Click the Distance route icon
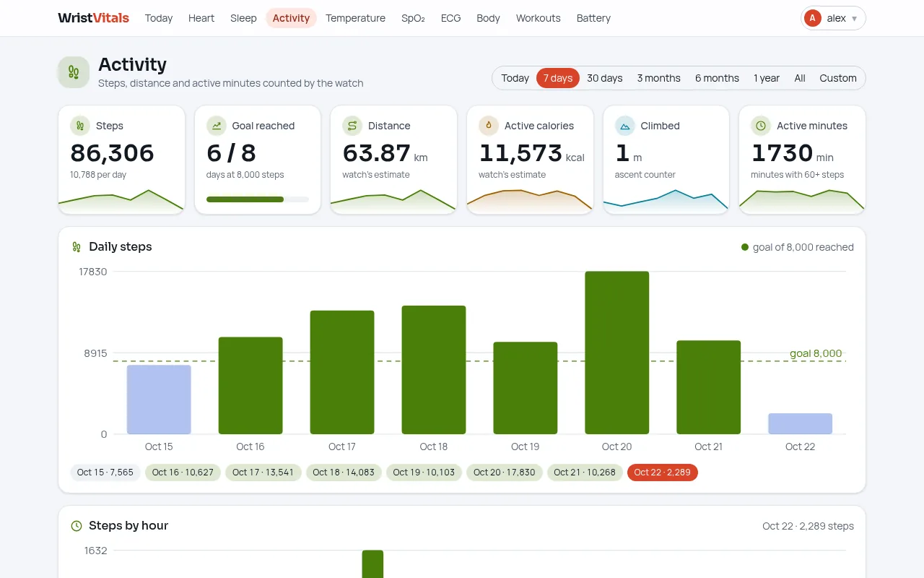Image resolution: width=924 pixels, height=578 pixels. click(352, 126)
